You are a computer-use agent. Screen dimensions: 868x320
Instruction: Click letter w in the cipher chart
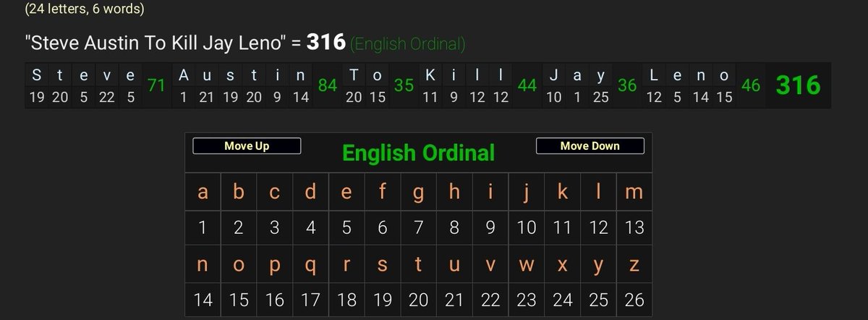click(527, 265)
